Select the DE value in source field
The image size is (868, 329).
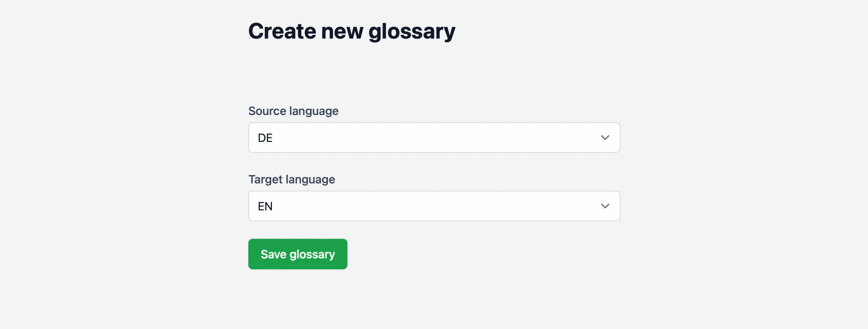pos(265,137)
